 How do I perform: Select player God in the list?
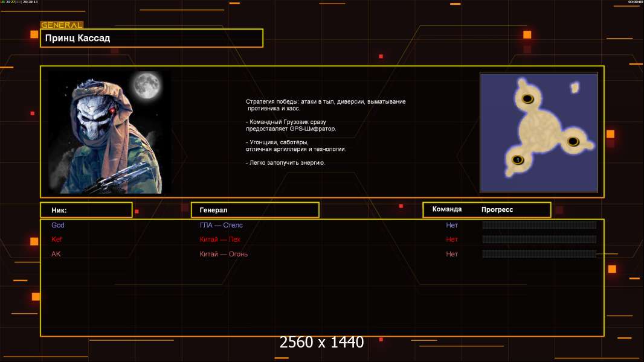click(x=58, y=225)
